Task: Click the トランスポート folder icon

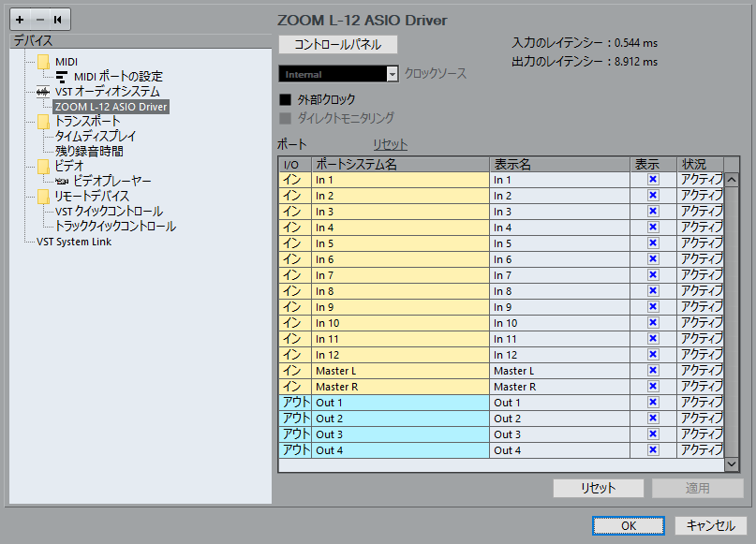Action: 43,122
